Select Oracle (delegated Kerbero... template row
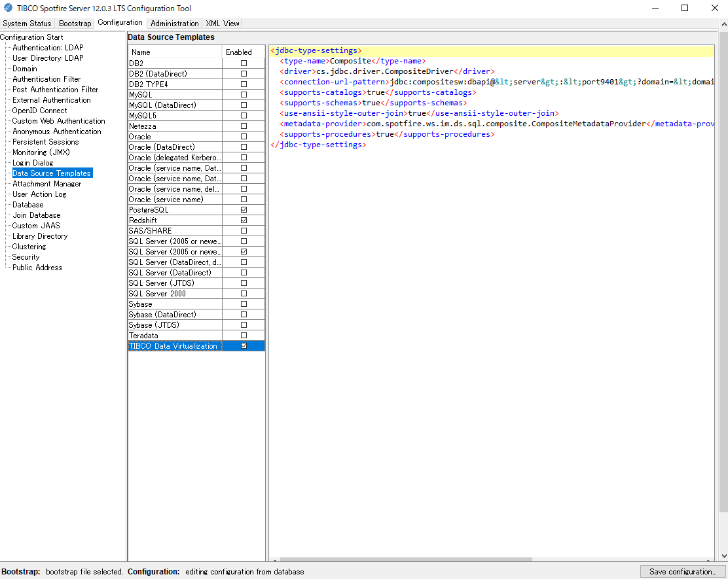Viewport: 728px width, 579px height. coord(196,158)
